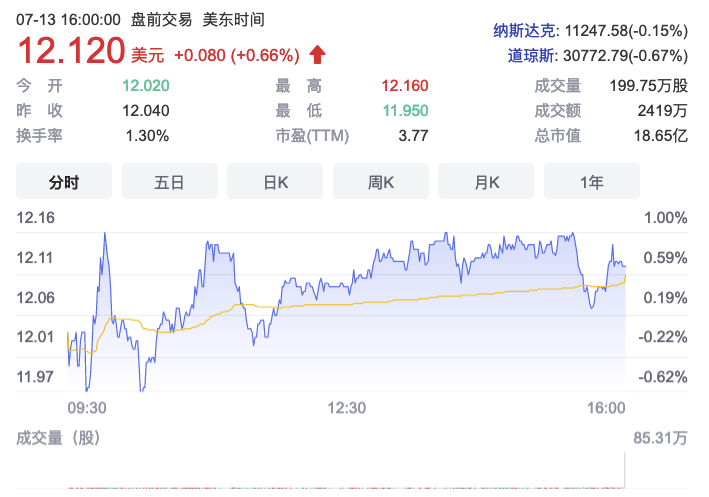This screenshot has width=709, height=497.
Task: Open the 日K daily candlestick tab
Action: coord(275,182)
